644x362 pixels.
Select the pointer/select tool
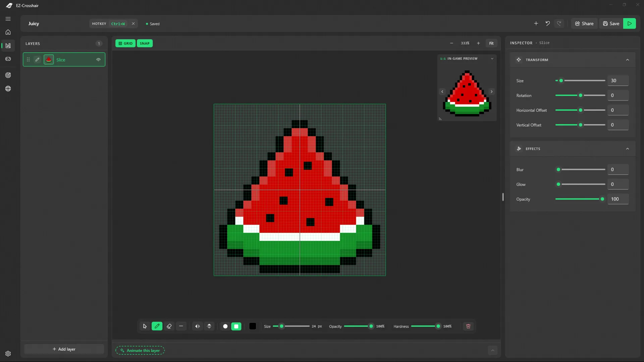[x=145, y=326]
